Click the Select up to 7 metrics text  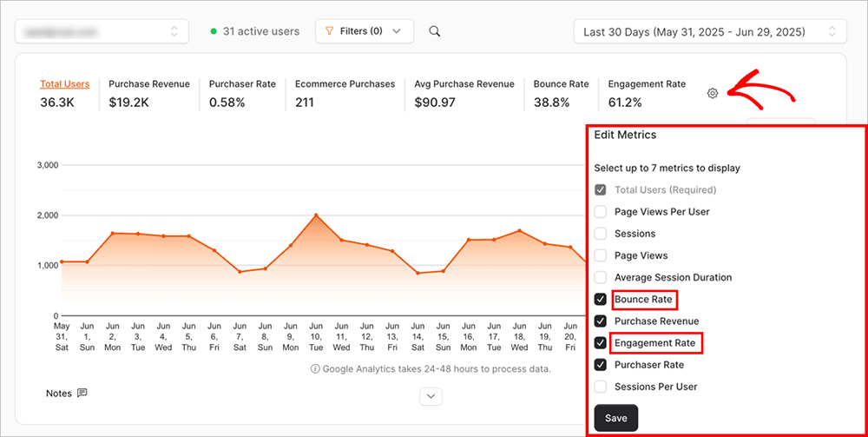tap(667, 168)
